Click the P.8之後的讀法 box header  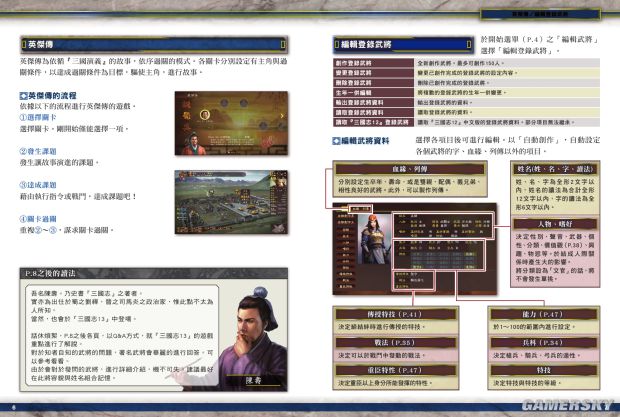point(153,274)
